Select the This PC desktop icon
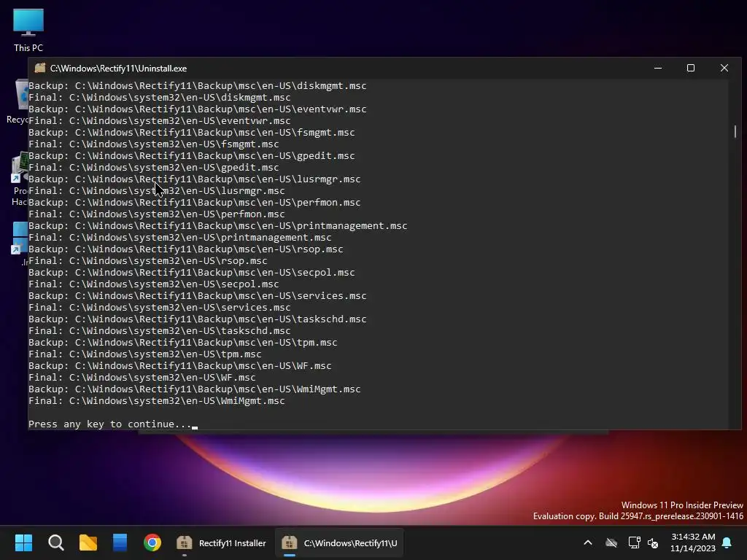Viewport: 747px width, 560px height. tap(28, 30)
